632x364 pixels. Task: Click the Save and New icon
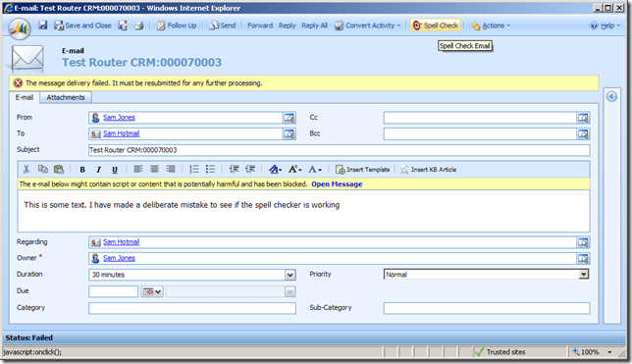point(123,26)
